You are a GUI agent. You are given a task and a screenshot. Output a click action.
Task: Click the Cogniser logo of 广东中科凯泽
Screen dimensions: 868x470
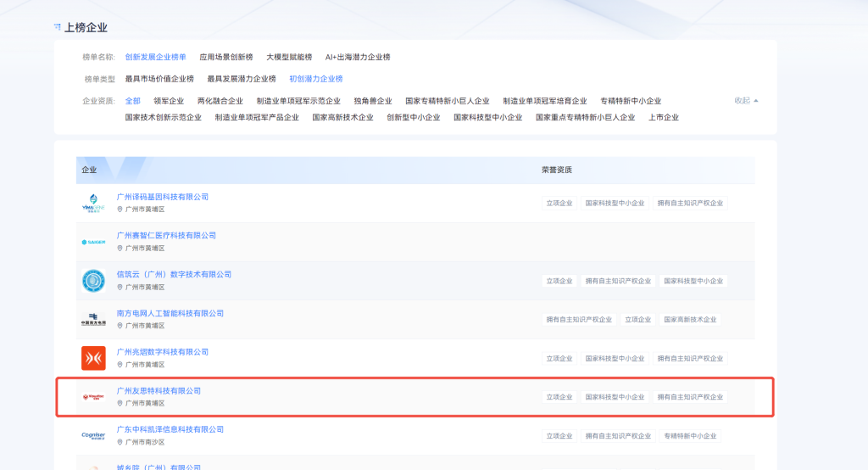[x=93, y=435]
